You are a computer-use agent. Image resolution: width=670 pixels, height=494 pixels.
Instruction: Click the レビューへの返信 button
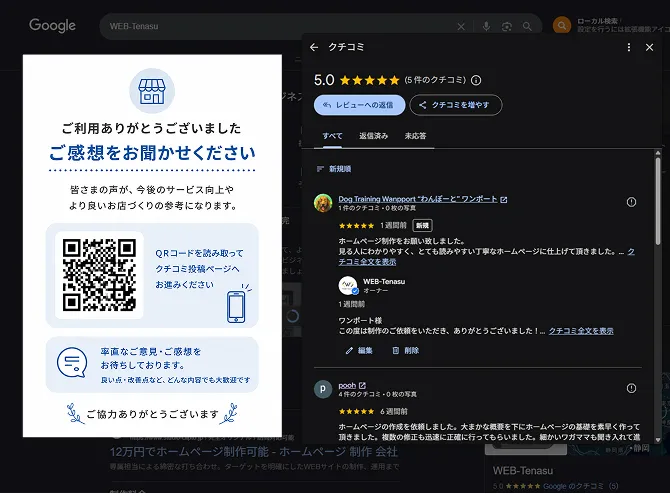tap(359, 105)
